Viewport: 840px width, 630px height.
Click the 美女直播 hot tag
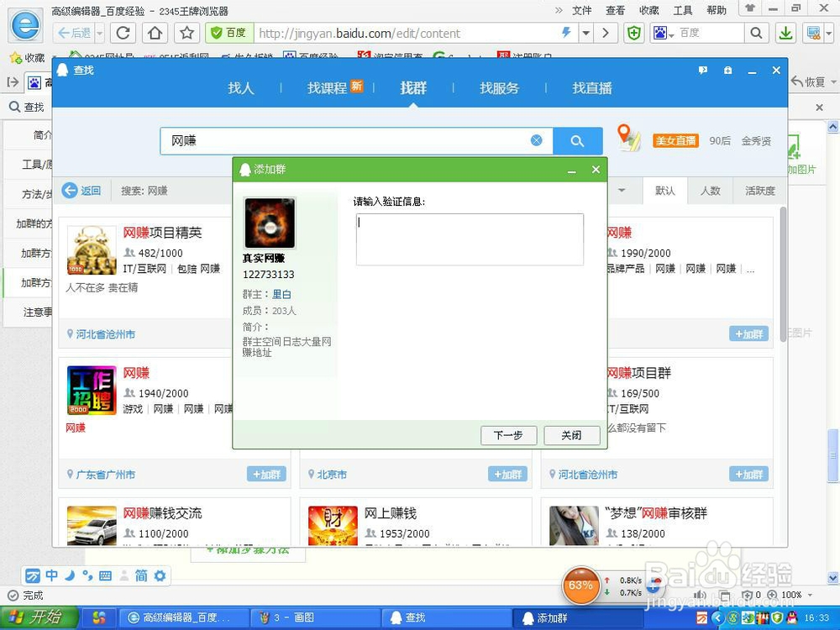[x=675, y=140]
